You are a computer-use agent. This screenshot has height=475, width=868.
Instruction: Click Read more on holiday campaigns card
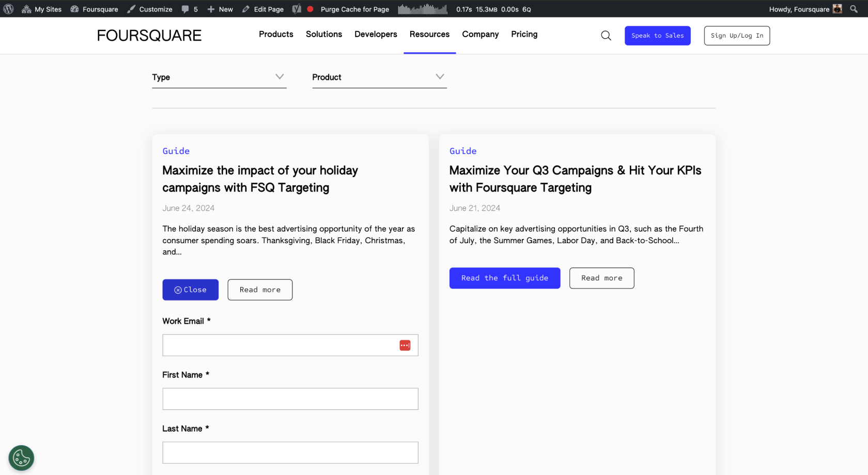click(x=260, y=290)
